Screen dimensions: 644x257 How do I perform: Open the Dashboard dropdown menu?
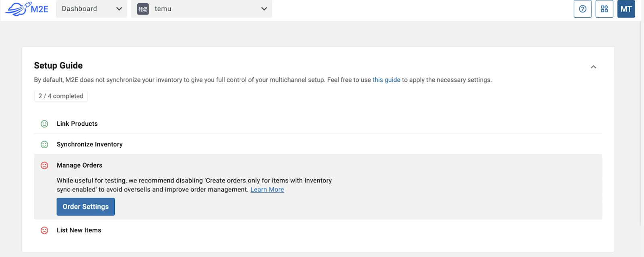91,9
